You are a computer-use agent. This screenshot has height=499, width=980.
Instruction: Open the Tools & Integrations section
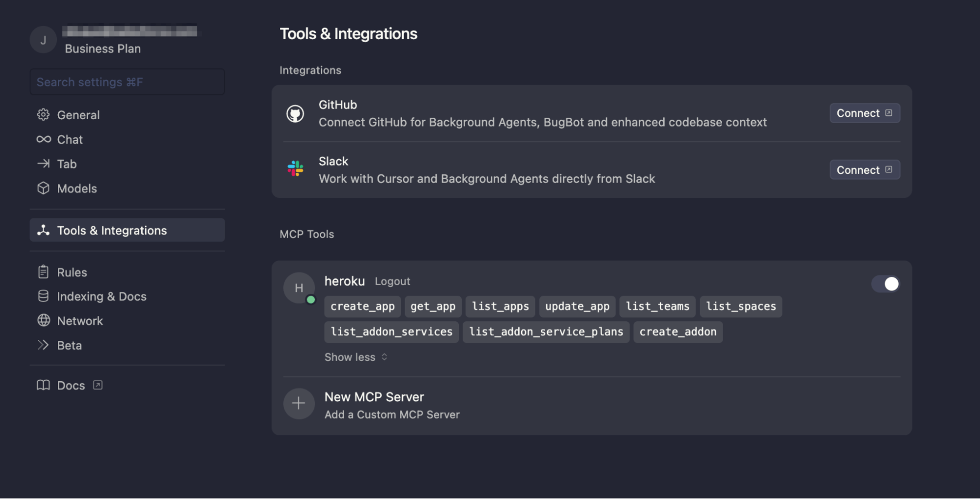coord(111,230)
